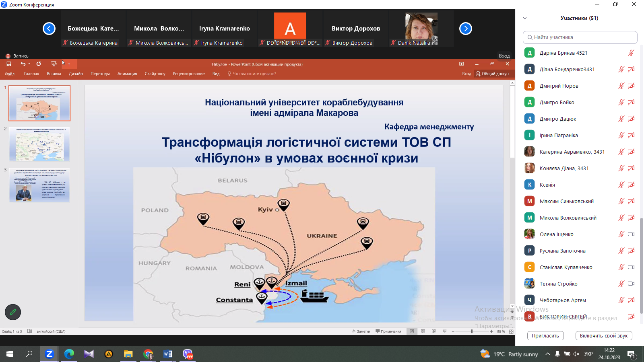Collapse the Участники panel chevron
Image resolution: width=644 pixels, height=362 pixels.
tap(525, 18)
